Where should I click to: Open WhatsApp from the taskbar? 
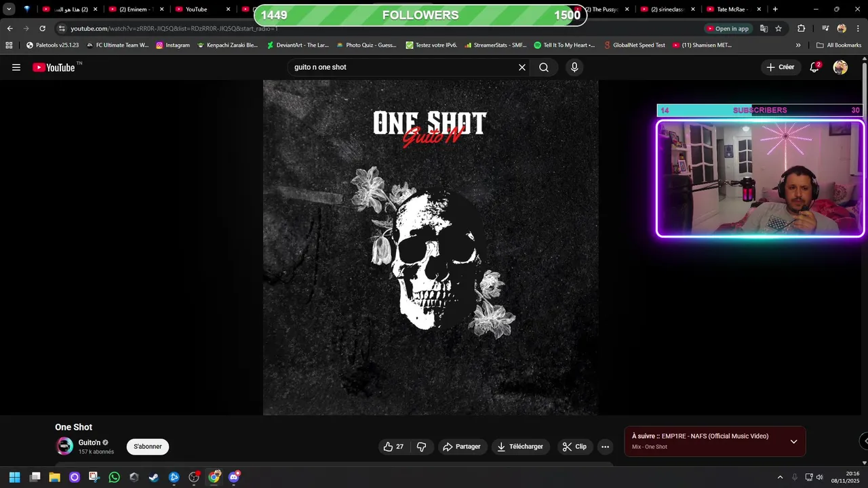coord(114,477)
